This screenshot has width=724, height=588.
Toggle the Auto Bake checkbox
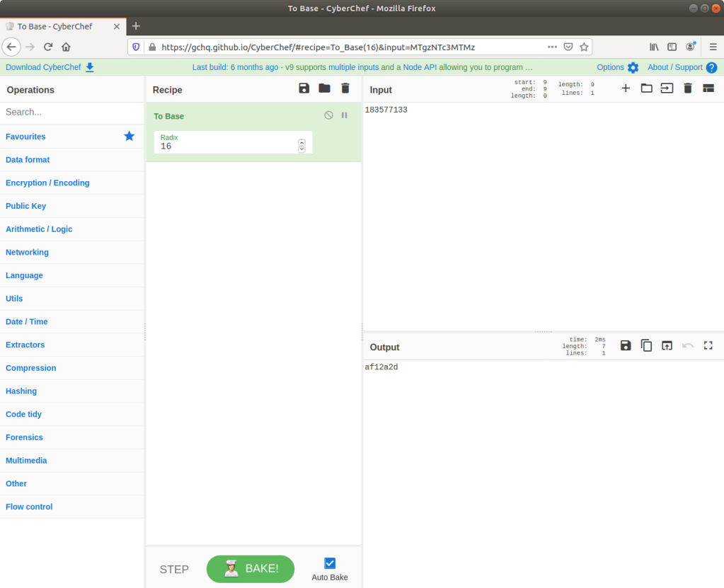(330, 563)
